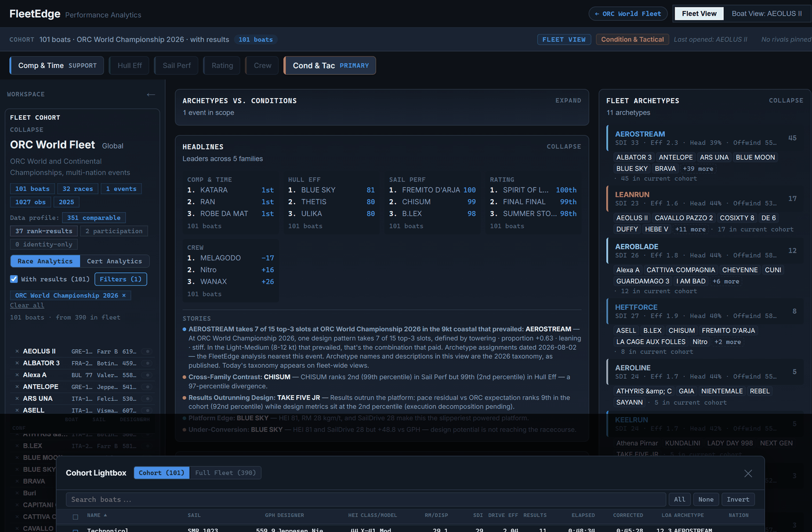Toggle the With results checkbox
Viewport: 812px width, 532px height.
(14, 279)
